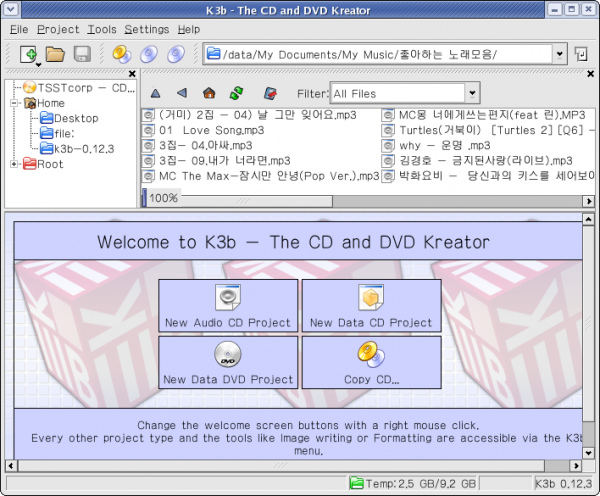Select k3b-0.12.3 folder in tree
The image size is (600, 496).
click(x=77, y=148)
